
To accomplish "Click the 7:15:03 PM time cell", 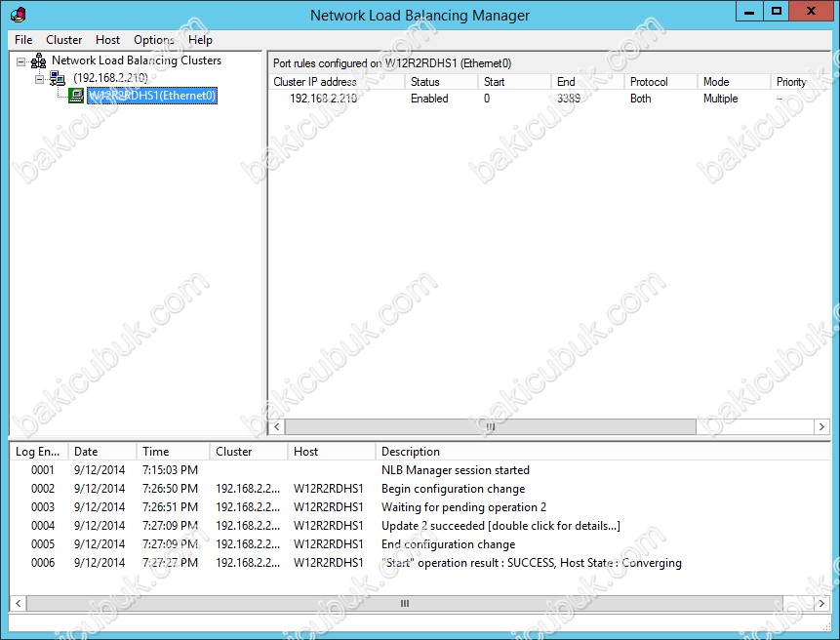I will [170, 470].
